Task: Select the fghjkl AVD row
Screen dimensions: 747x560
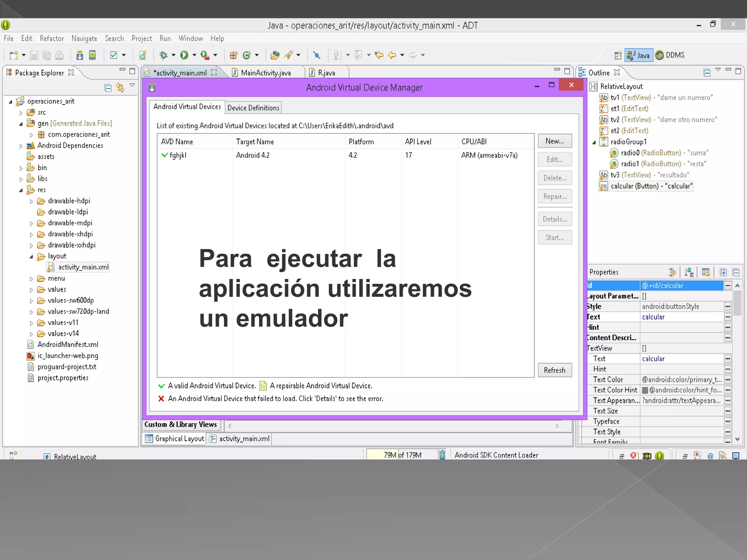Action: pyautogui.click(x=345, y=155)
